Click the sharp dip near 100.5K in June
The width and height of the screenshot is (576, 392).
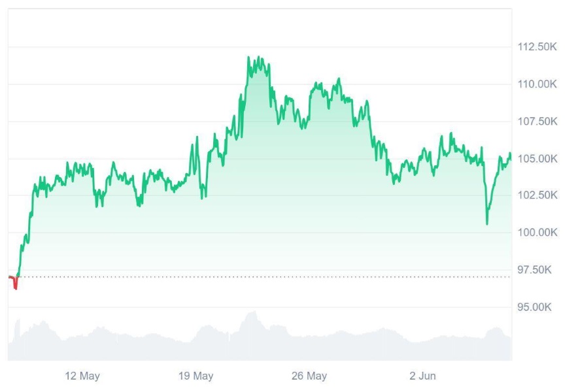pyautogui.click(x=487, y=223)
